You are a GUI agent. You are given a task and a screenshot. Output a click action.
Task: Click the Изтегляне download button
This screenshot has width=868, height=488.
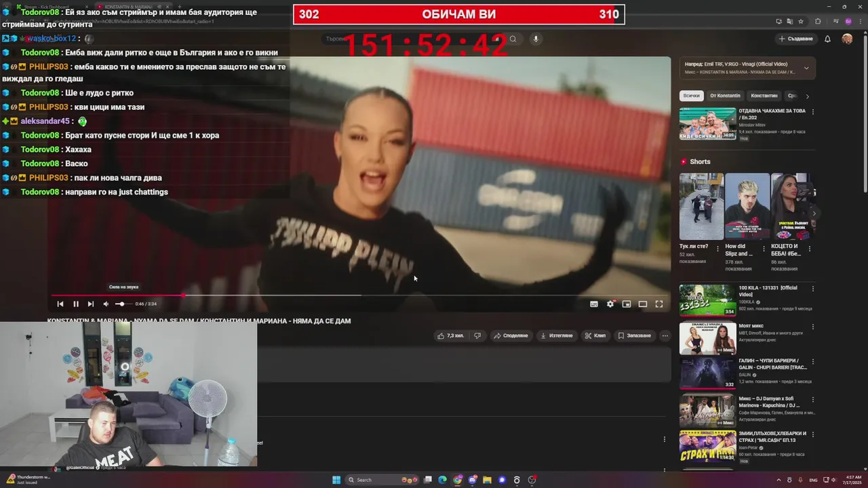point(557,335)
